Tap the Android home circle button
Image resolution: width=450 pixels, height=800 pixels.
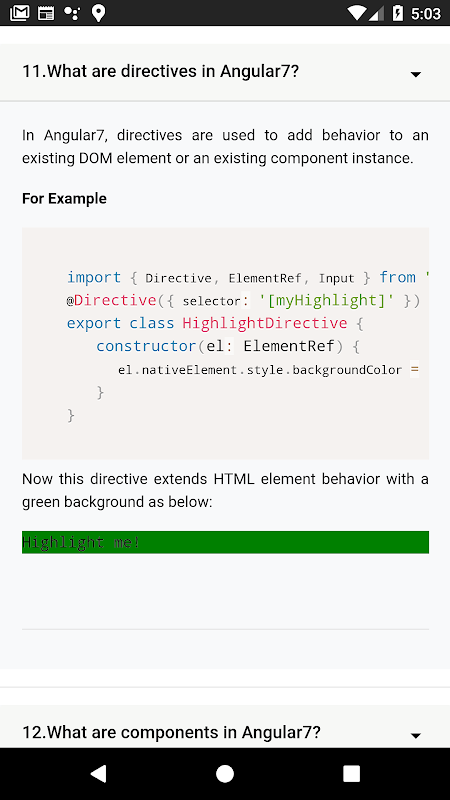point(225,773)
